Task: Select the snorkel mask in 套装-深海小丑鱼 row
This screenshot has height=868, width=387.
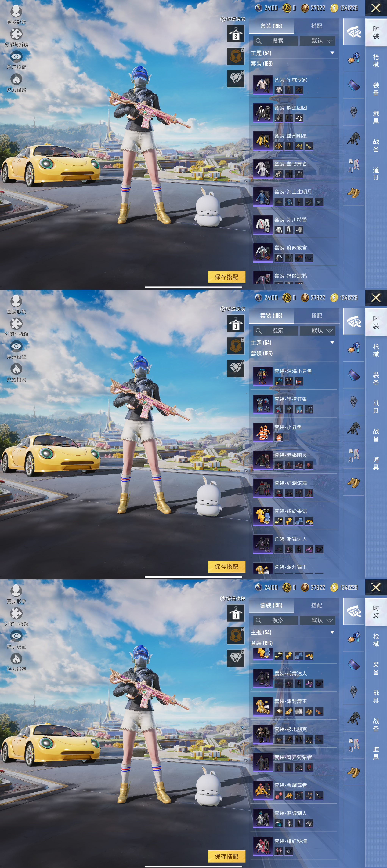Action: (299, 381)
